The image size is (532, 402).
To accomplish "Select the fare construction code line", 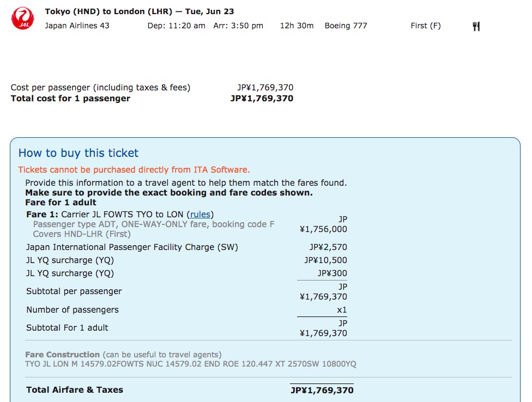I will tap(190, 364).
